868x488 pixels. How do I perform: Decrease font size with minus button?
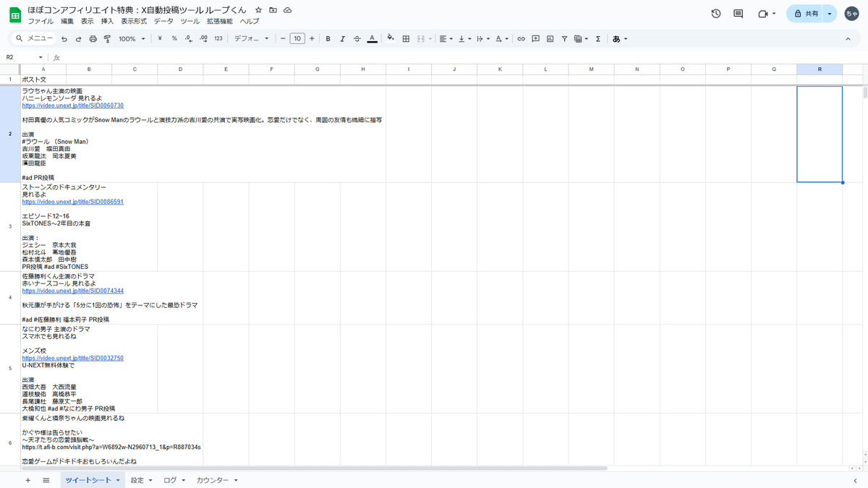pyautogui.click(x=283, y=39)
